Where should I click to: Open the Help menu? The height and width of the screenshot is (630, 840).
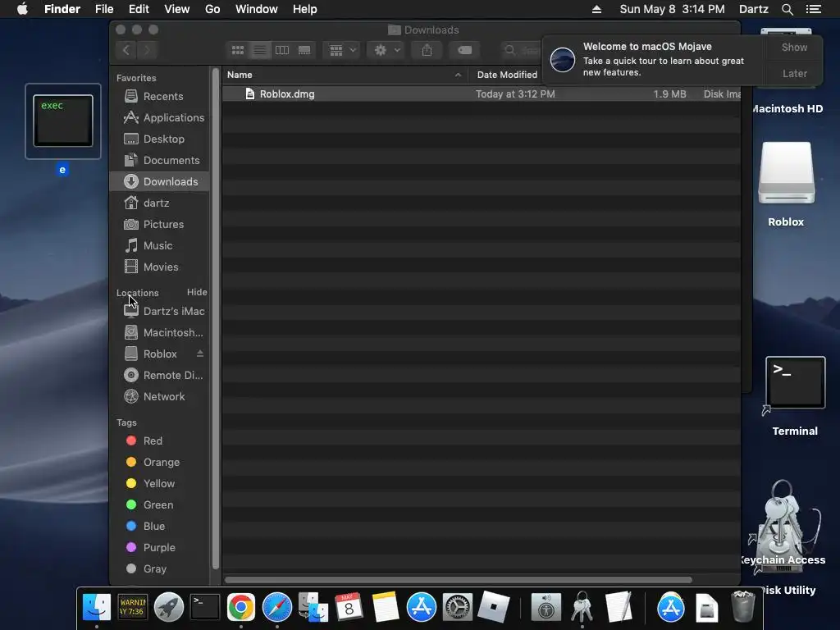point(304,9)
